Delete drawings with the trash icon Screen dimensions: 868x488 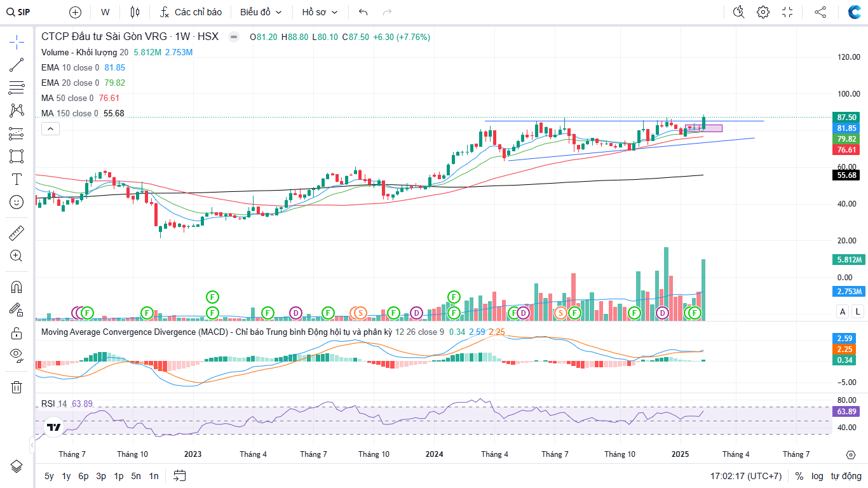point(17,387)
